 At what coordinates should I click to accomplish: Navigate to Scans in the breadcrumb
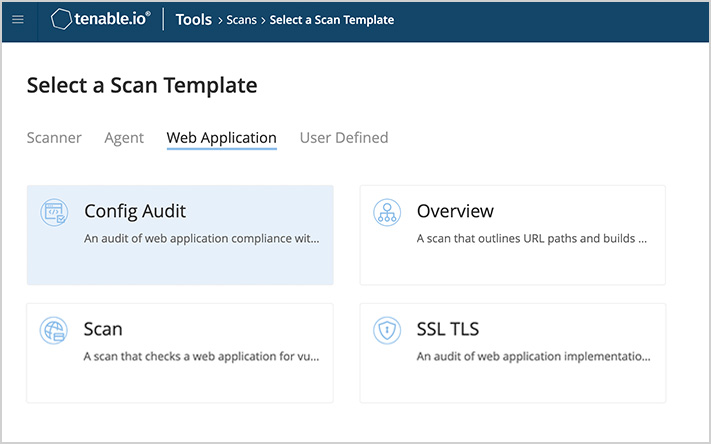tap(242, 20)
